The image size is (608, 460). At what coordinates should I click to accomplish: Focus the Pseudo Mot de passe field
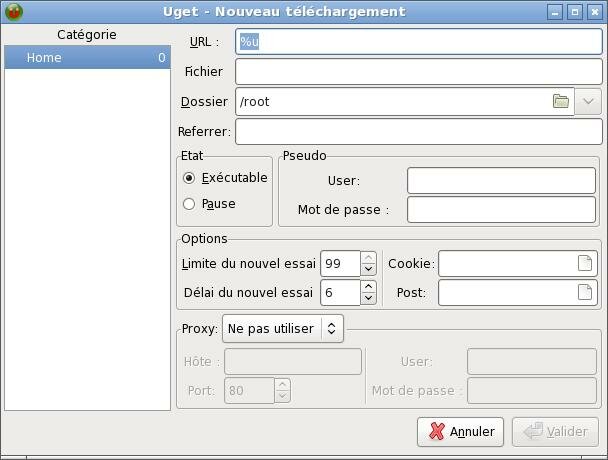coord(501,209)
